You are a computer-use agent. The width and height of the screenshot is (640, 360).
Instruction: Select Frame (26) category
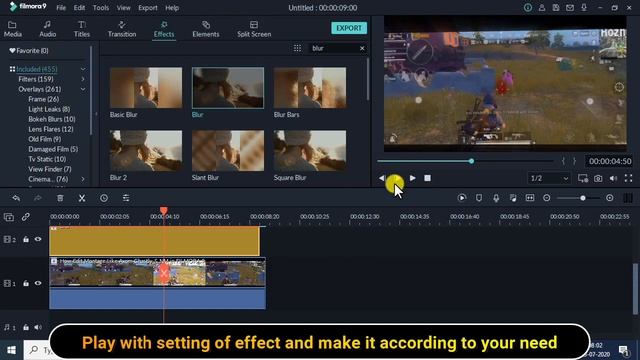click(43, 99)
